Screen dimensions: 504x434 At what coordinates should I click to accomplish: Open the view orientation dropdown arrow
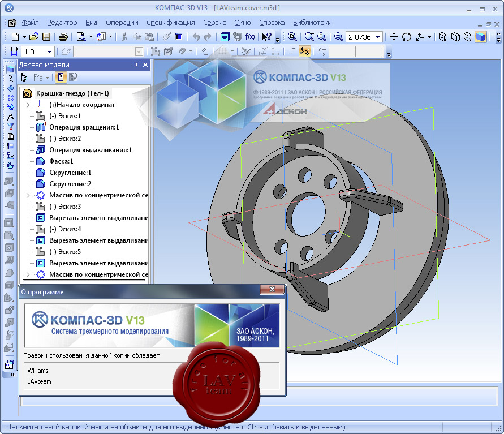coord(430,37)
